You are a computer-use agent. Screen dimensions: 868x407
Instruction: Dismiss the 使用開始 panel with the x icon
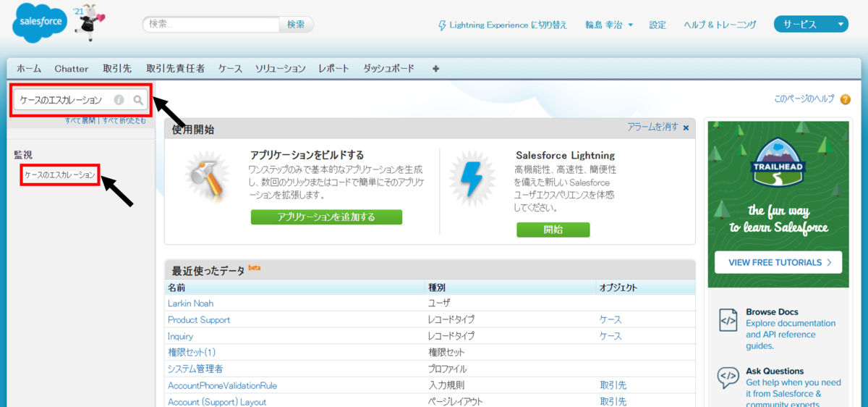tap(686, 127)
